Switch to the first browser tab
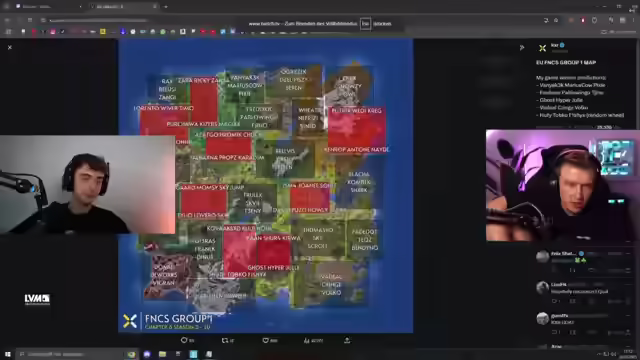The width and height of the screenshot is (640, 360). click(48, 7)
